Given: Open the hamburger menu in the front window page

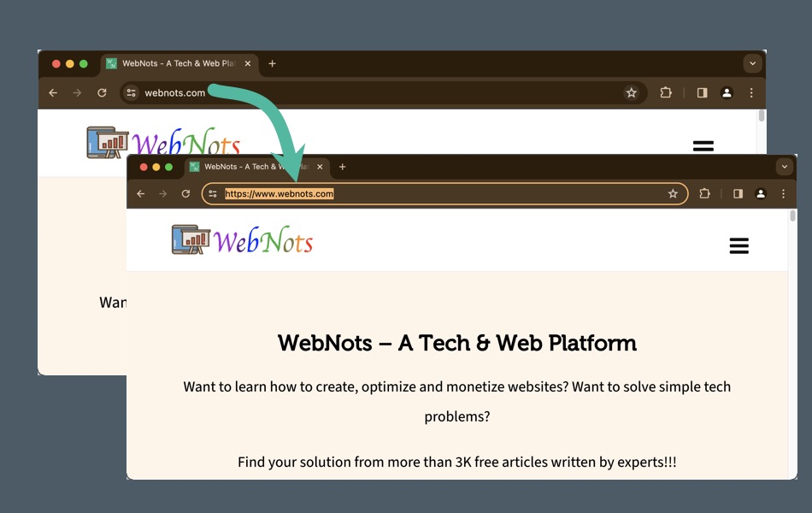Looking at the screenshot, I should pyautogui.click(x=739, y=245).
